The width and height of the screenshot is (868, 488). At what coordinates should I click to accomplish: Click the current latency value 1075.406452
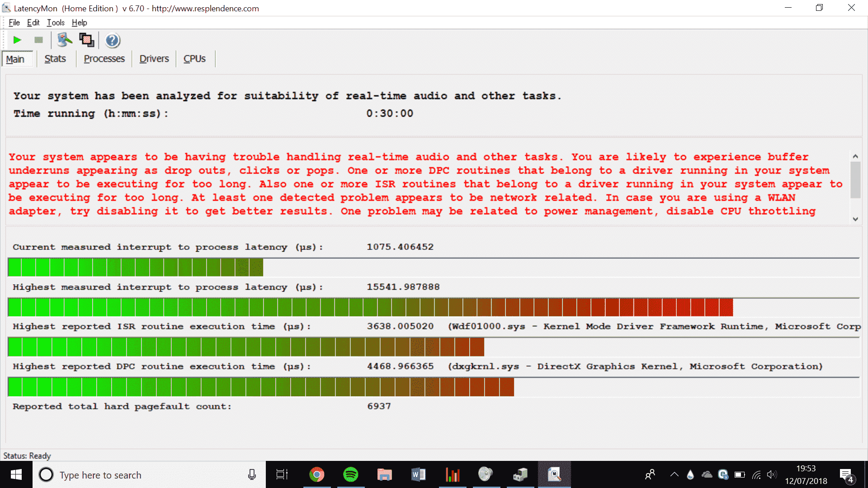pos(400,247)
